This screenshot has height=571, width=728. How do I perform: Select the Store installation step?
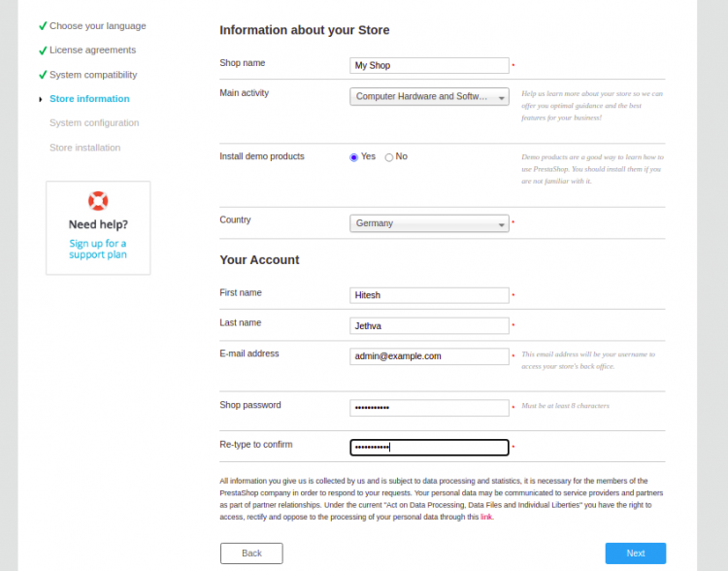click(85, 148)
